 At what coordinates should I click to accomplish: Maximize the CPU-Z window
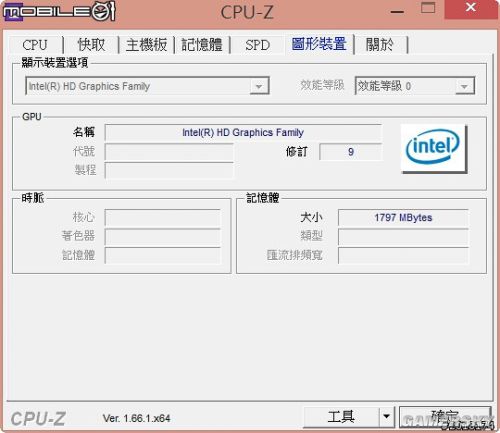click(428, 9)
